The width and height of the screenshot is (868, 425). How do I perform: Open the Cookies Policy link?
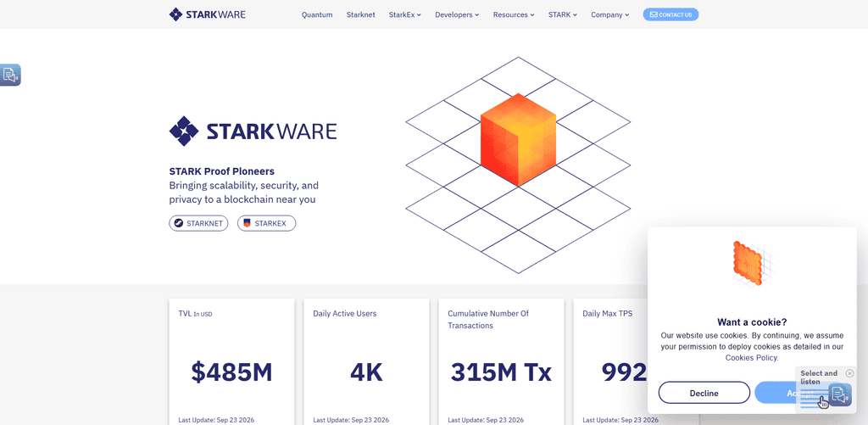[x=752, y=358]
